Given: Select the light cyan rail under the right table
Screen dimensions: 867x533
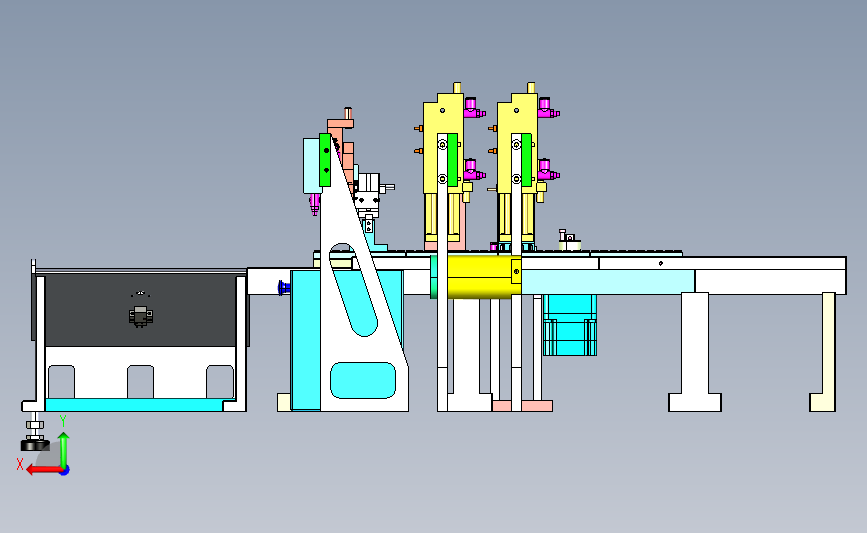Looking at the screenshot, I should point(608,282).
